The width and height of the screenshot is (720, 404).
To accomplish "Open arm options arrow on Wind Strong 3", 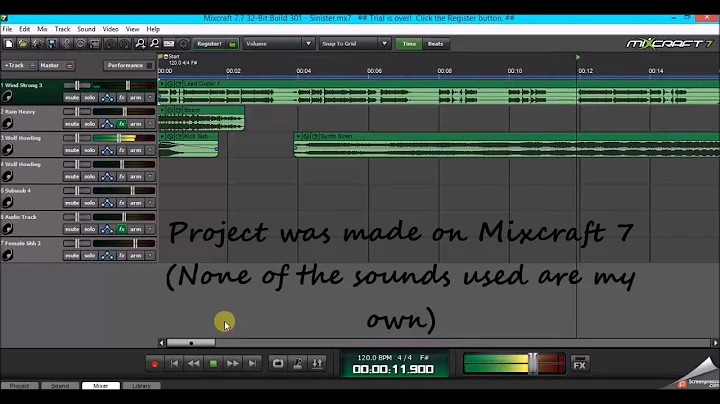I will [x=150, y=97].
